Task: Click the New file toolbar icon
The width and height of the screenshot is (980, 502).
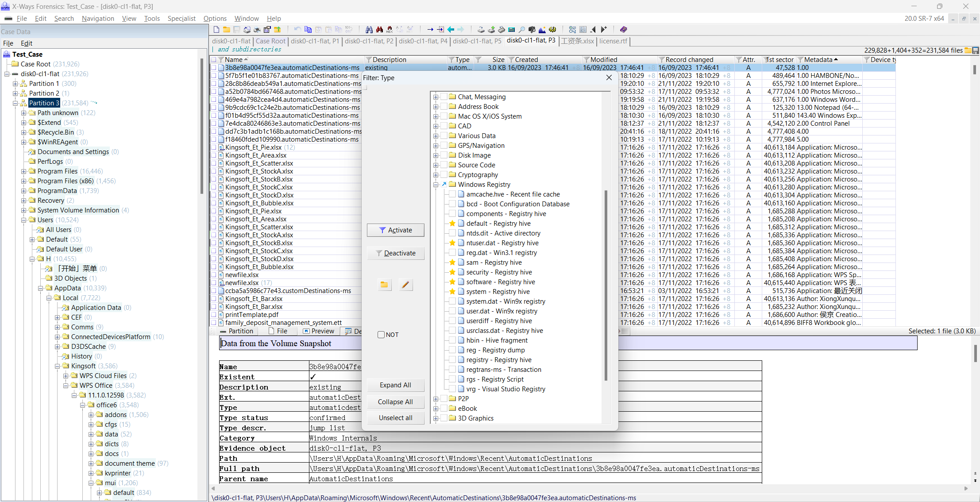Action: tap(216, 30)
